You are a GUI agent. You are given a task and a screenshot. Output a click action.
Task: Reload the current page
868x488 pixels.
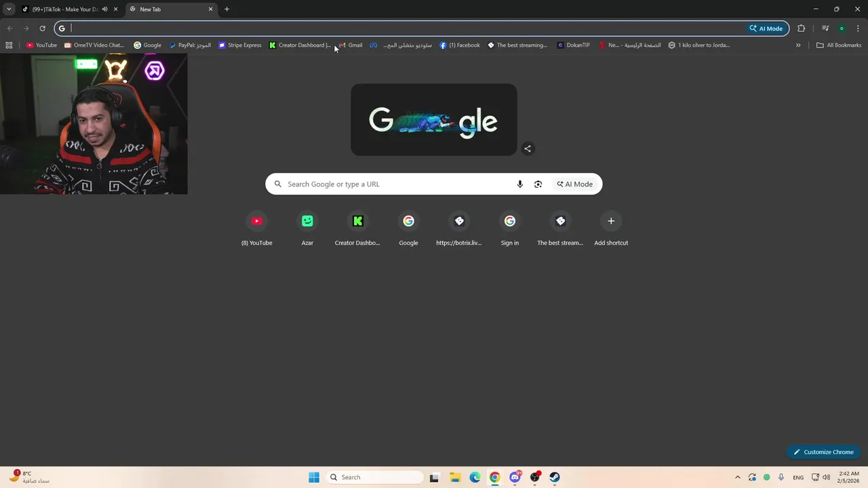[42, 28]
